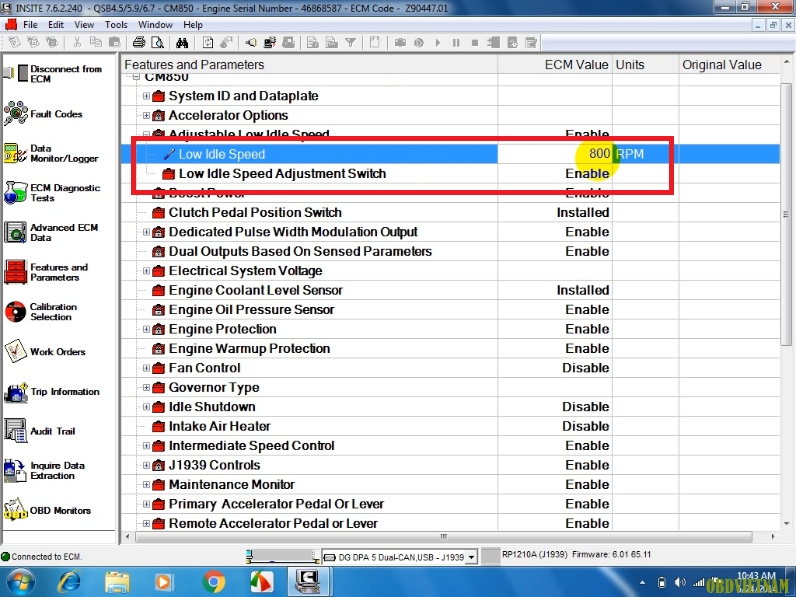Open the View menu
796x597 pixels.
tap(84, 24)
